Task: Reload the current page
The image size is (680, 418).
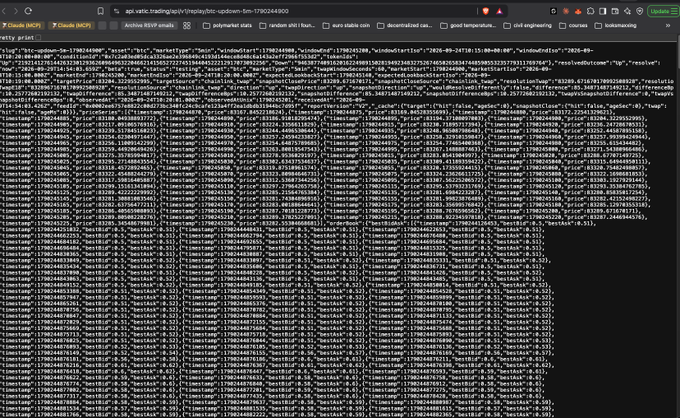Action: pyautogui.click(x=28, y=11)
